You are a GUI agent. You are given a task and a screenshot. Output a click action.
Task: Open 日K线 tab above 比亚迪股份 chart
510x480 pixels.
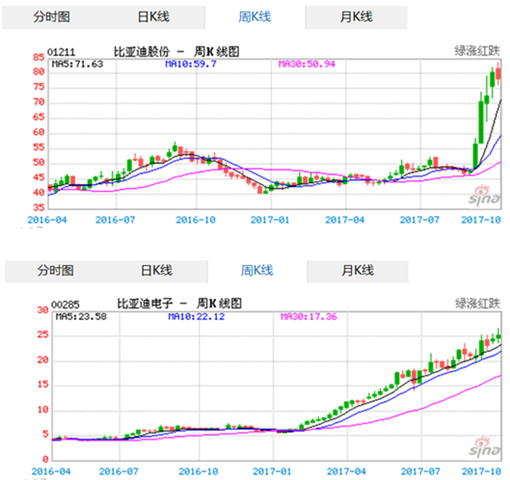tap(154, 17)
